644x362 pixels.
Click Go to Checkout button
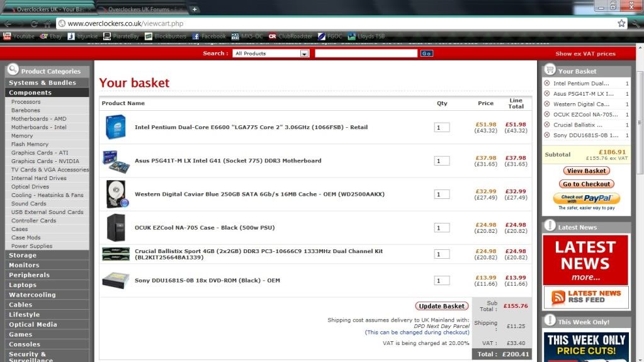[x=586, y=184]
